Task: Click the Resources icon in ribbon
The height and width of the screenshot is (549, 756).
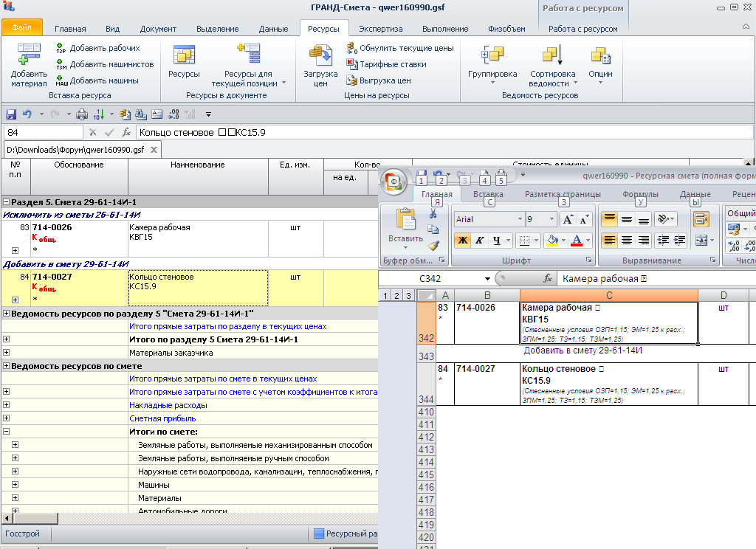Action: point(184,55)
